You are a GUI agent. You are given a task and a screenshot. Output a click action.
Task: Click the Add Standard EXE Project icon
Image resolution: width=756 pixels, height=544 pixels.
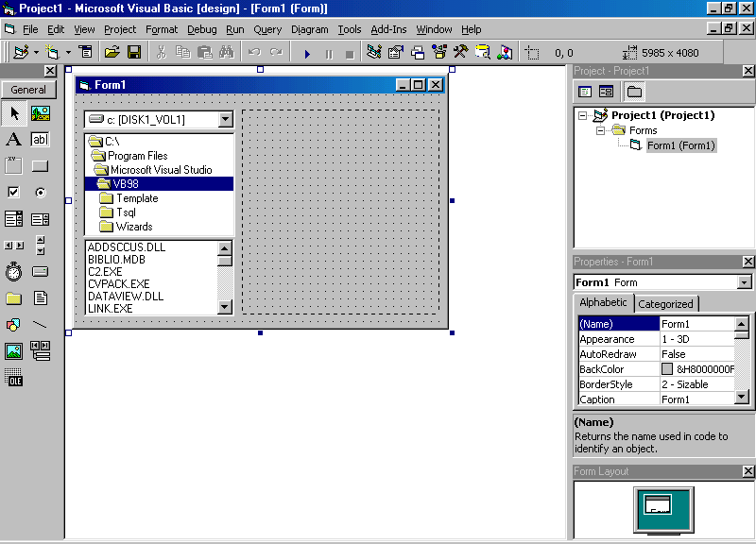pos(21,52)
